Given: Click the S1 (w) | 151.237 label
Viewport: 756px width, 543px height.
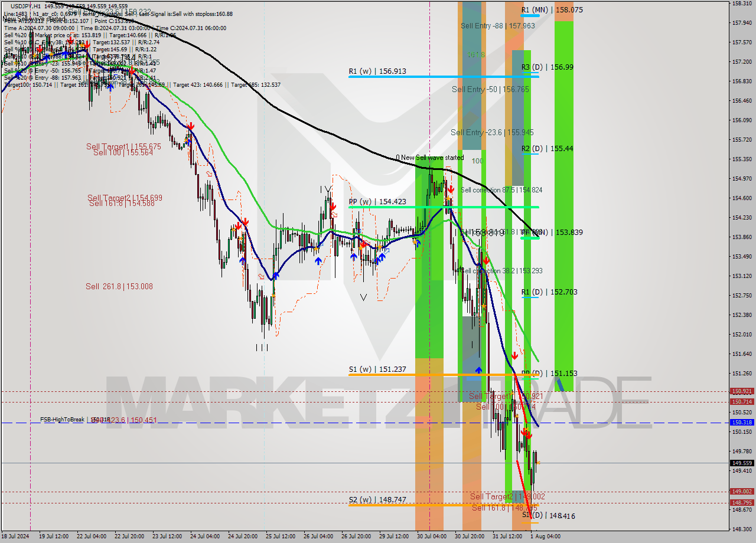Looking at the screenshot, I should 377,369.
